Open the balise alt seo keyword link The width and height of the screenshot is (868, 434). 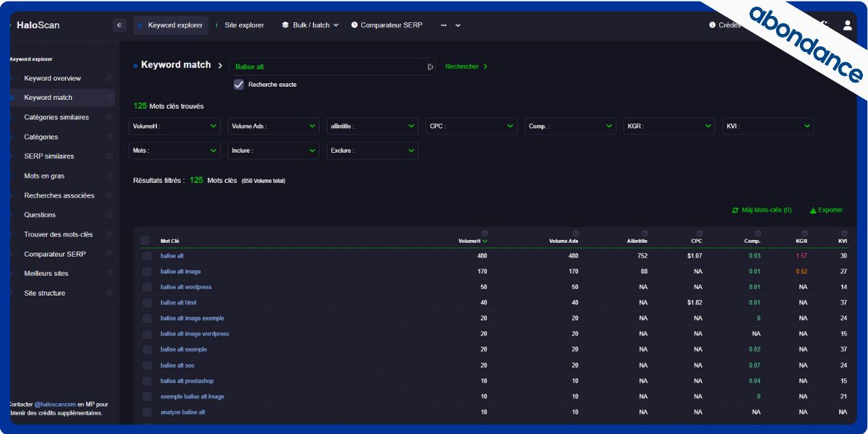point(177,365)
